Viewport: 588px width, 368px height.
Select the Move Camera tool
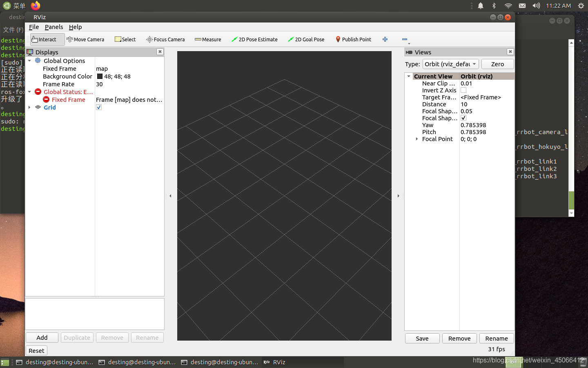point(85,39)
